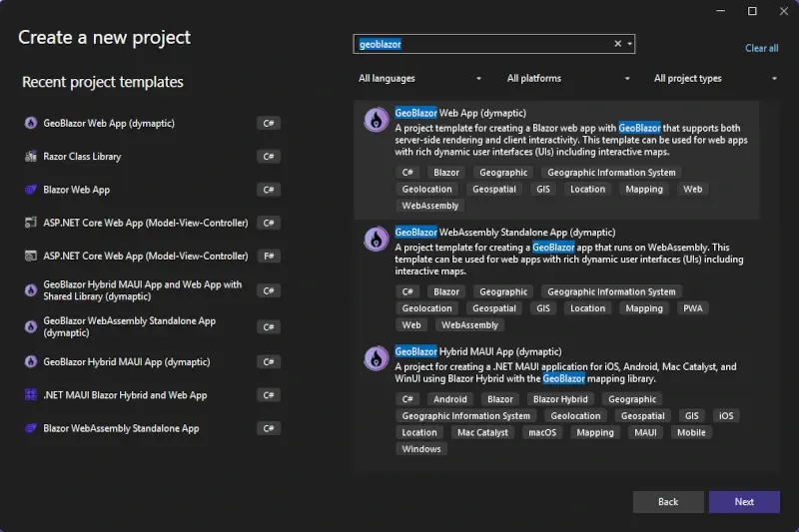The height and width of the screenshot is (532, 799).
Task: Click the Next button
Action: (x=744, y=502)
